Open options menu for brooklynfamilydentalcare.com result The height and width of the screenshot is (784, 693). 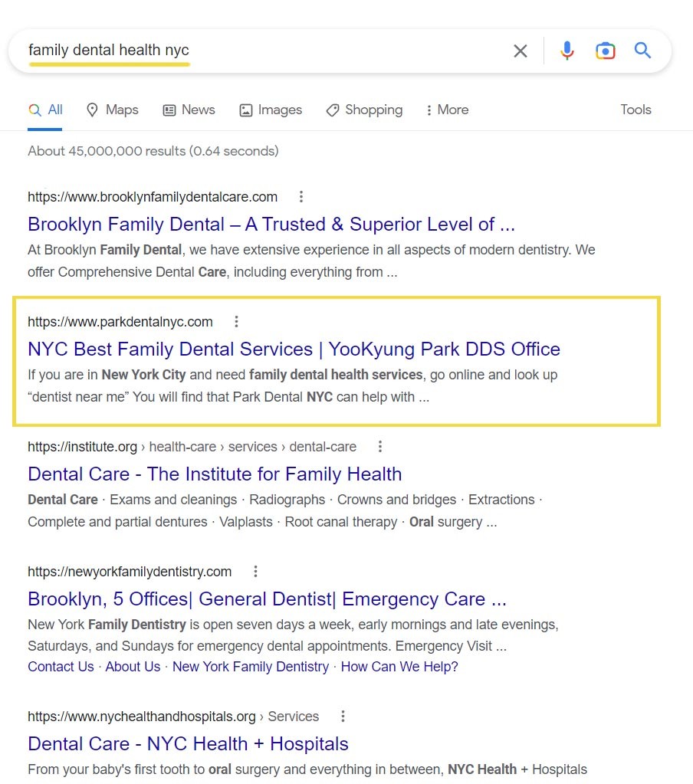(x=301, y=197)
